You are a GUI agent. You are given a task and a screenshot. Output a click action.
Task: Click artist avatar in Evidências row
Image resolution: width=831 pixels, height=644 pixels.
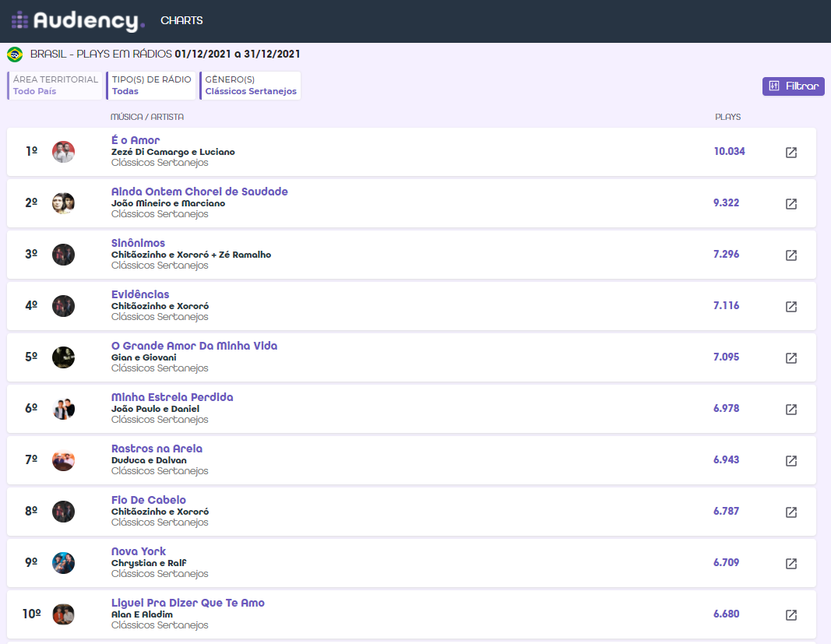pyautogui.click(x=63, y=306)
